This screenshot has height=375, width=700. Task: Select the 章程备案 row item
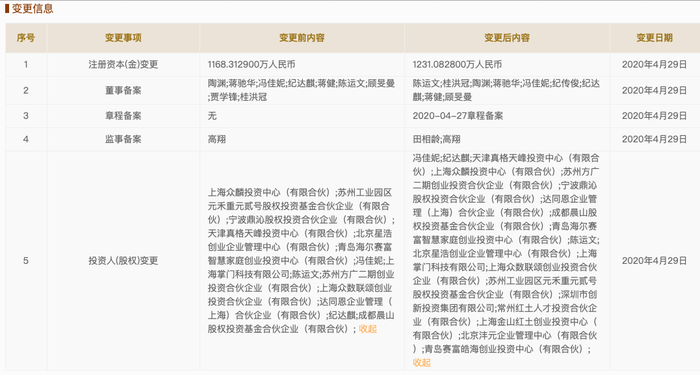pos(123,116)
